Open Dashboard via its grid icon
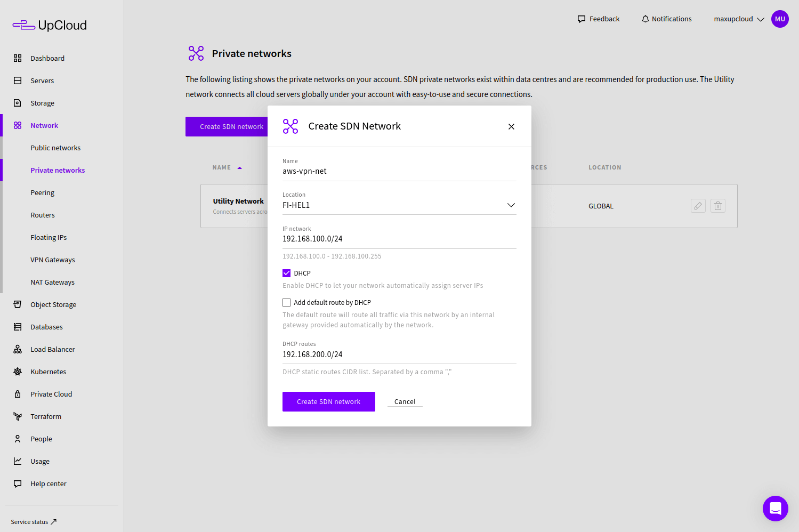This screenshot has width=799, height=532. click(x=18, y=58)
